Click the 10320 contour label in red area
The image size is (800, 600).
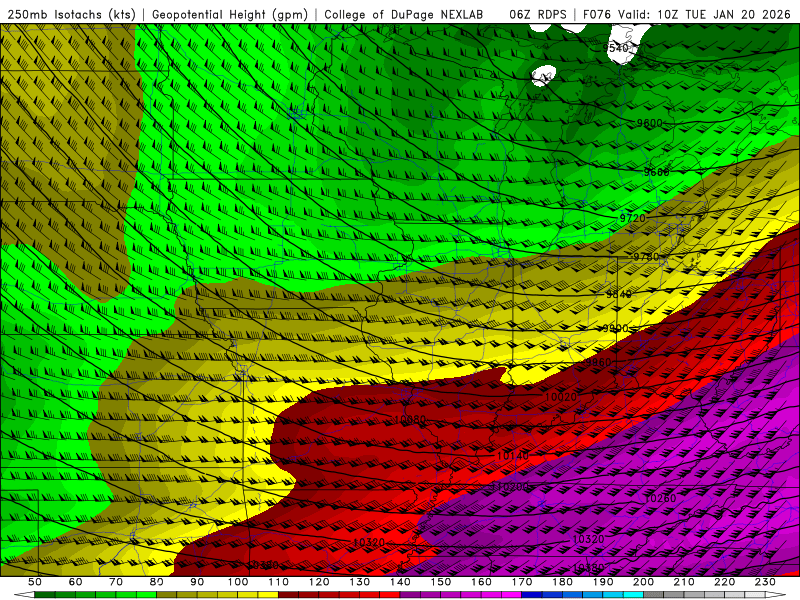tap(368, 542)
